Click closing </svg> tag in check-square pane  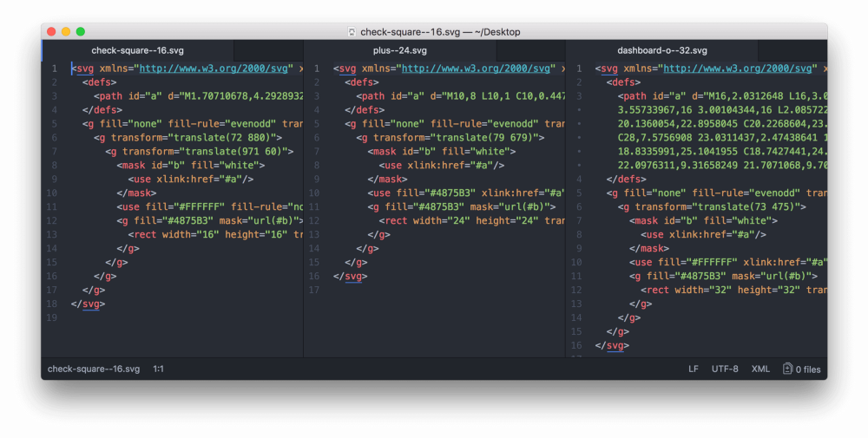click(88, 304)
